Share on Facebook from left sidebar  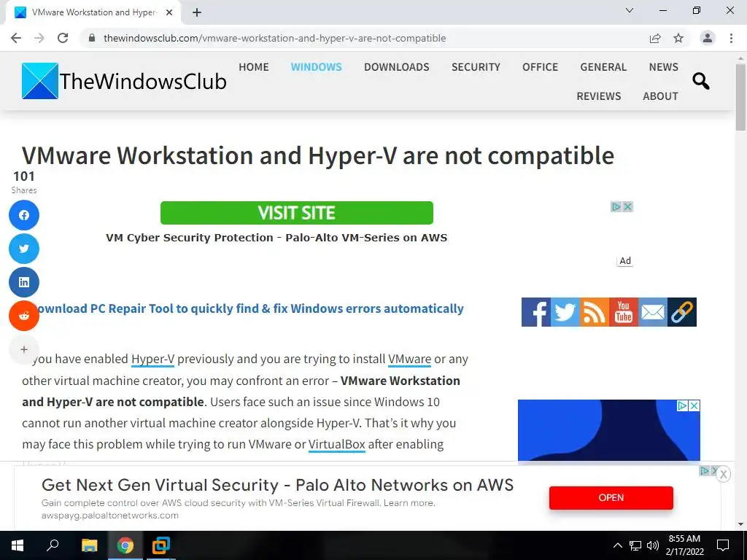tap(24, 215)
